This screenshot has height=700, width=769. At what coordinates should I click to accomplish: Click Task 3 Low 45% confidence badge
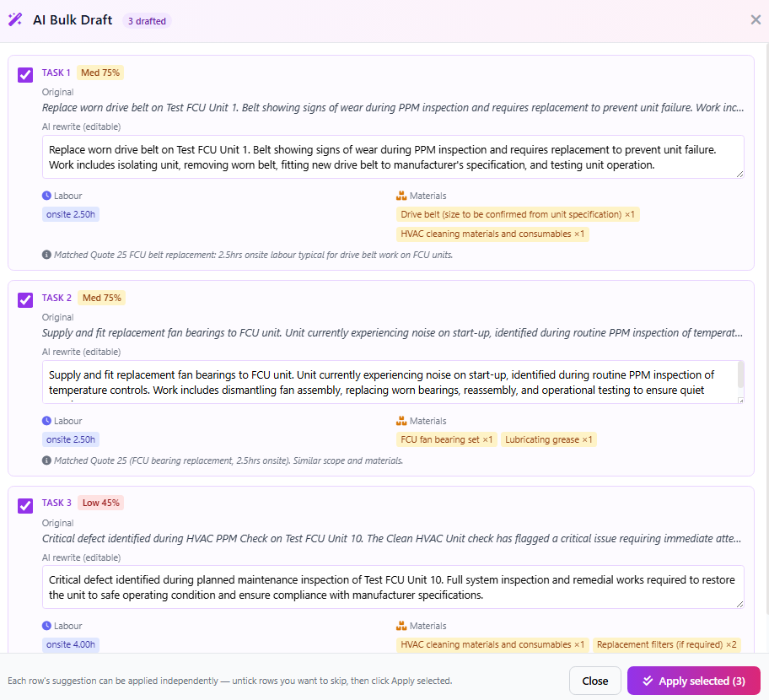click(x=100, y=503)
